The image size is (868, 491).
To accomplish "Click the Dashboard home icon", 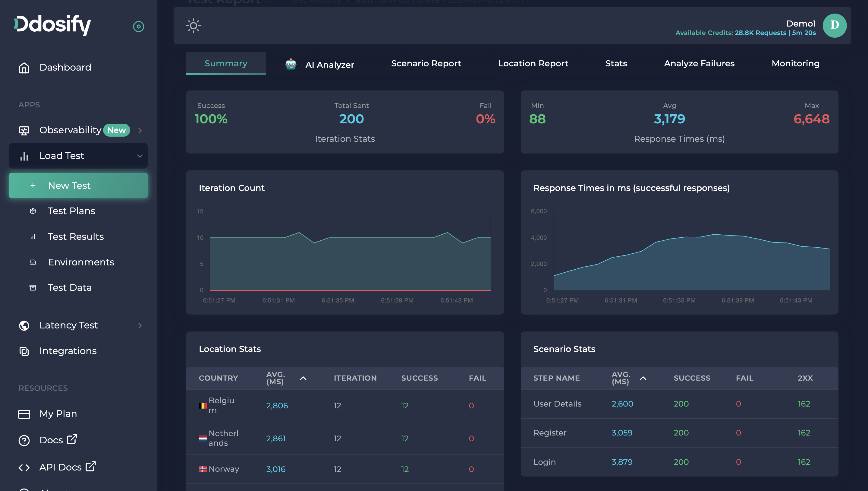I will click(x=24, y=68).
